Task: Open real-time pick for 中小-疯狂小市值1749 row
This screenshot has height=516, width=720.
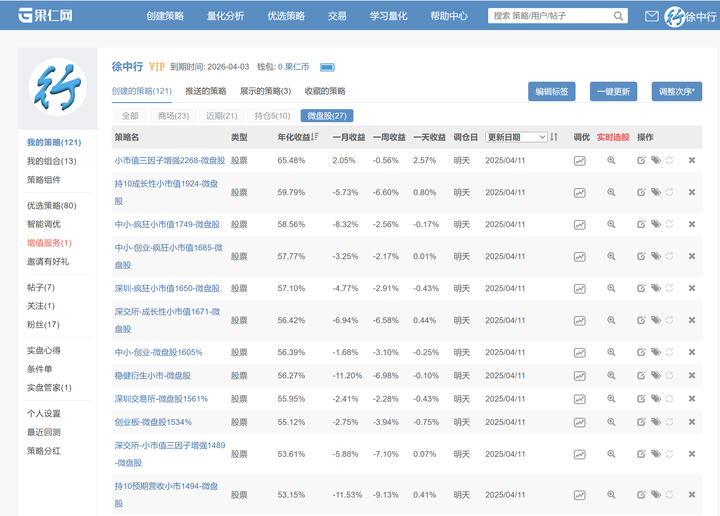Action: pos(611,224)
